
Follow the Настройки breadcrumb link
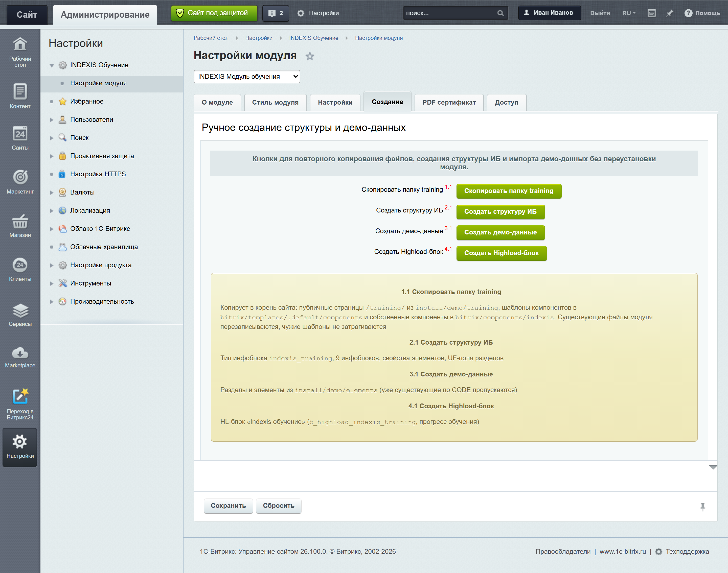click(259, 38)
